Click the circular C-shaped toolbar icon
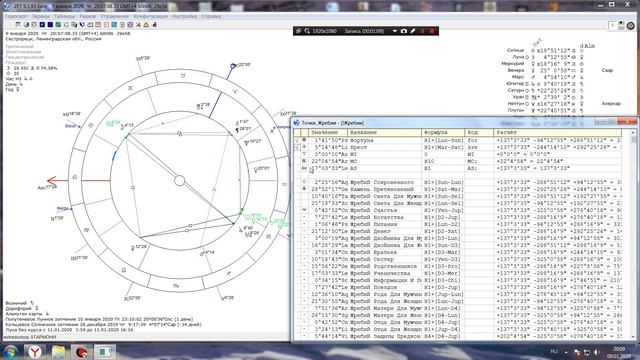 coord(66,24)
